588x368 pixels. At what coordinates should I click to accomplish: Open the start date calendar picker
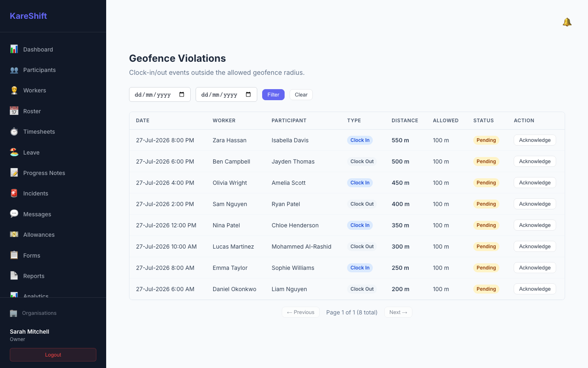coord(182,94)
